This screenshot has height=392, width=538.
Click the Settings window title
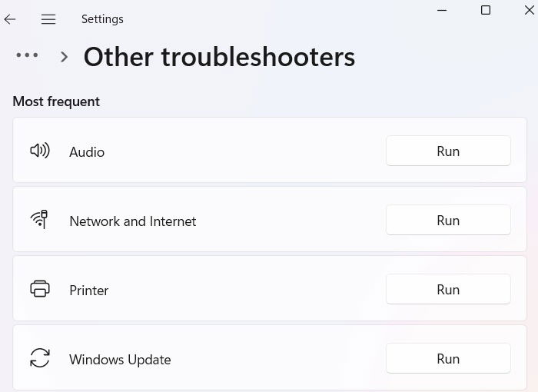pyautogui.click(x=102, y=19)
